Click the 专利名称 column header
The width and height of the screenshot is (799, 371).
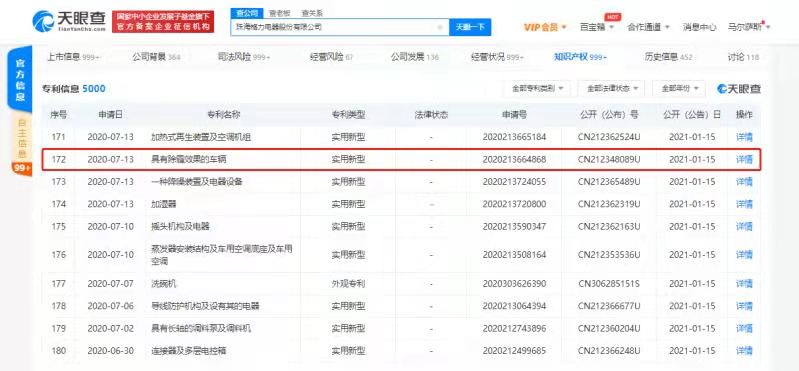click(x=223, y=115)
